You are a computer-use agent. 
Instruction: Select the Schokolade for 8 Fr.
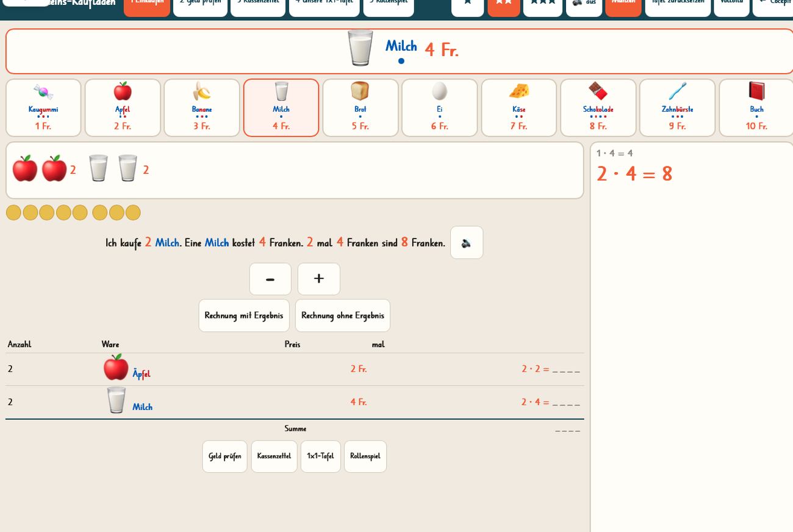click(598, 107)
